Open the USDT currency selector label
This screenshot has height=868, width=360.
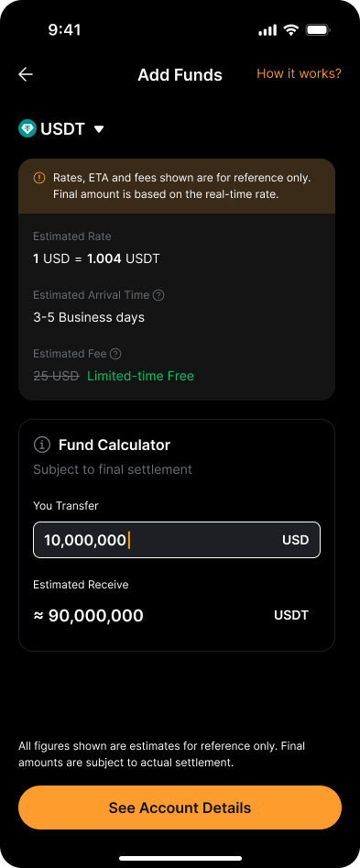pos(62,129)
